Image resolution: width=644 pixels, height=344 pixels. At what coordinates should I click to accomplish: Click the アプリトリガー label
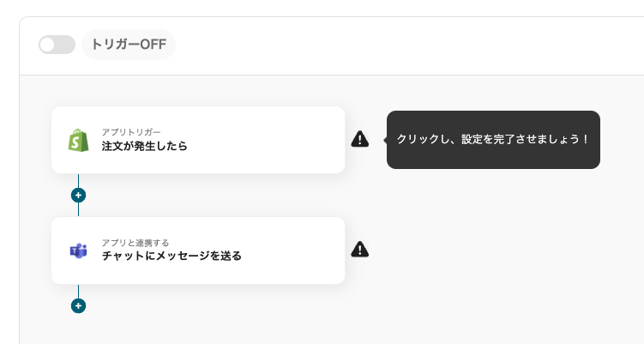coord(131,132)
